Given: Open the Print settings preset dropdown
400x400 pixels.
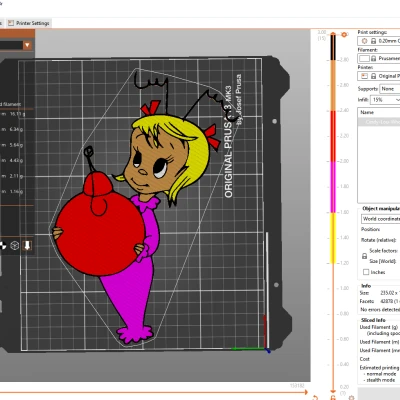Looking at the screenshot, I should pyautogui.click(x=379, y=41).
